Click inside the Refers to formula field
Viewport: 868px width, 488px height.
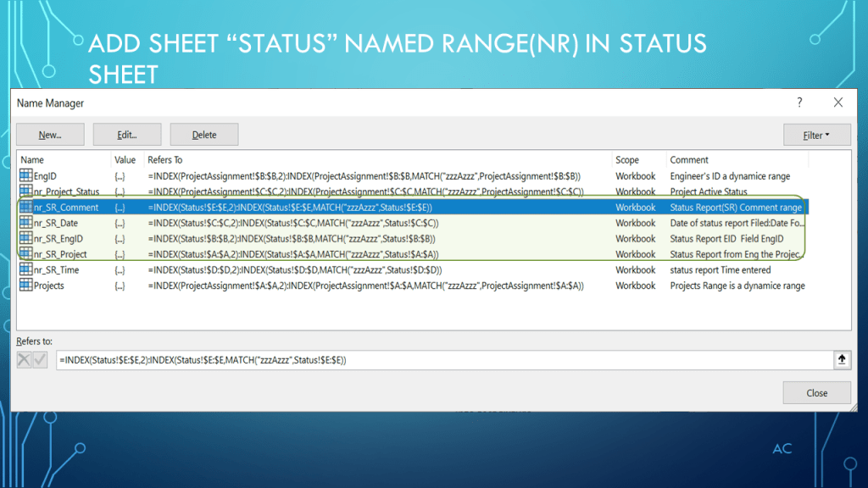pyautogui.click(x=441, y=360)
